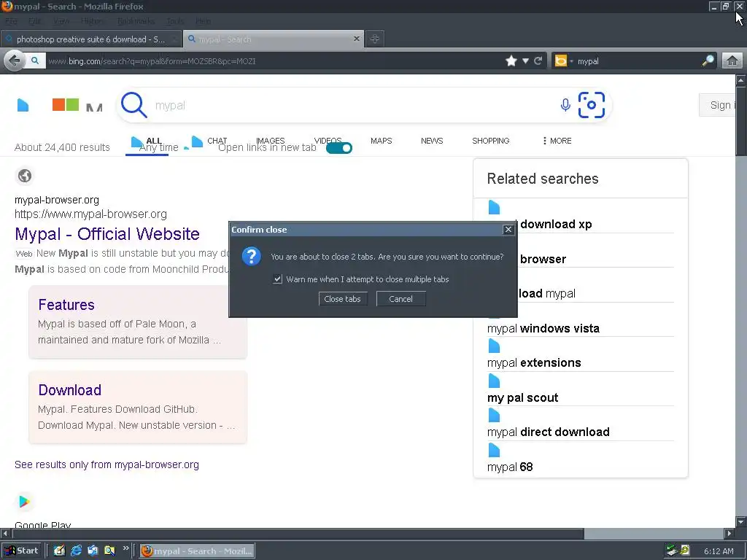Open the File menu

click(x=11, y=21)
